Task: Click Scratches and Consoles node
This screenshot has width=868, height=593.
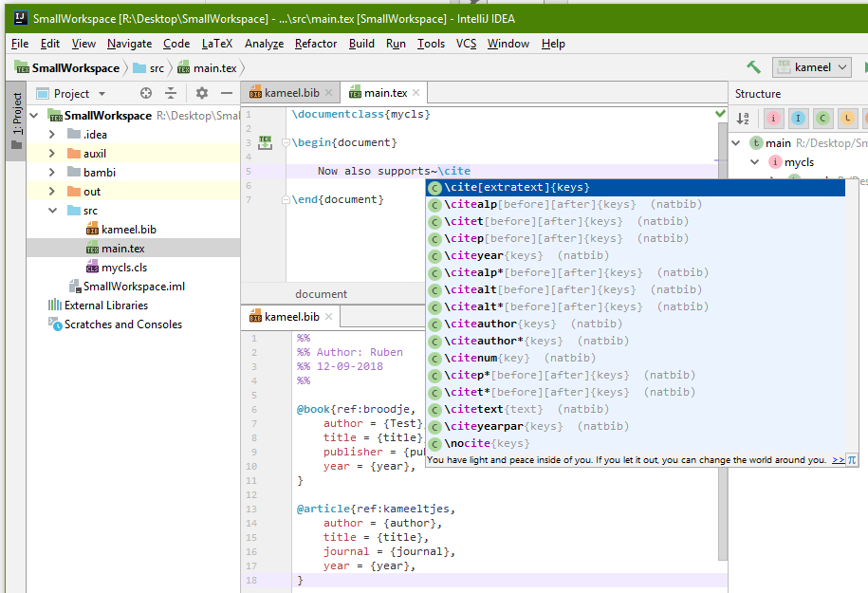Action: click(x=115, y=324)
